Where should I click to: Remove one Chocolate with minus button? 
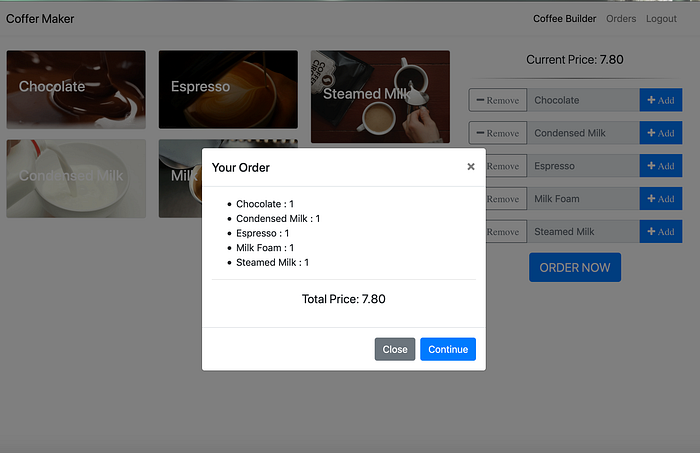coord(498,100)
